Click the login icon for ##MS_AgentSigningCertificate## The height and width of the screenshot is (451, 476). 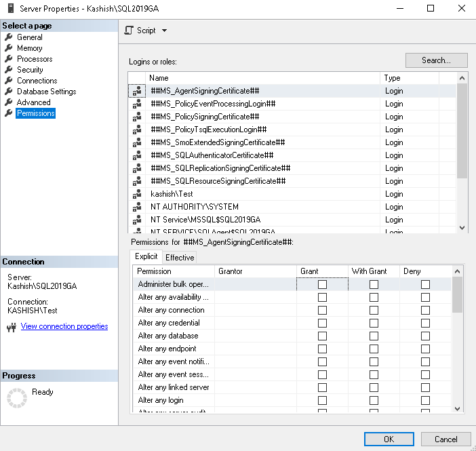136,91
